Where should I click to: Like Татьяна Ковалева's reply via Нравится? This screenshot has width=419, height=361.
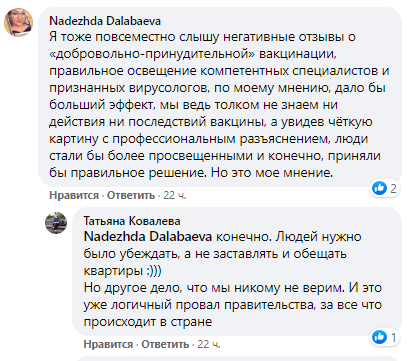(x=108, y=344)
